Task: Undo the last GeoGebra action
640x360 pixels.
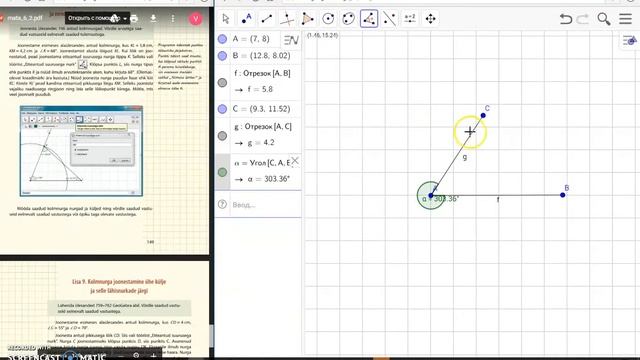Action: point(566,19)
